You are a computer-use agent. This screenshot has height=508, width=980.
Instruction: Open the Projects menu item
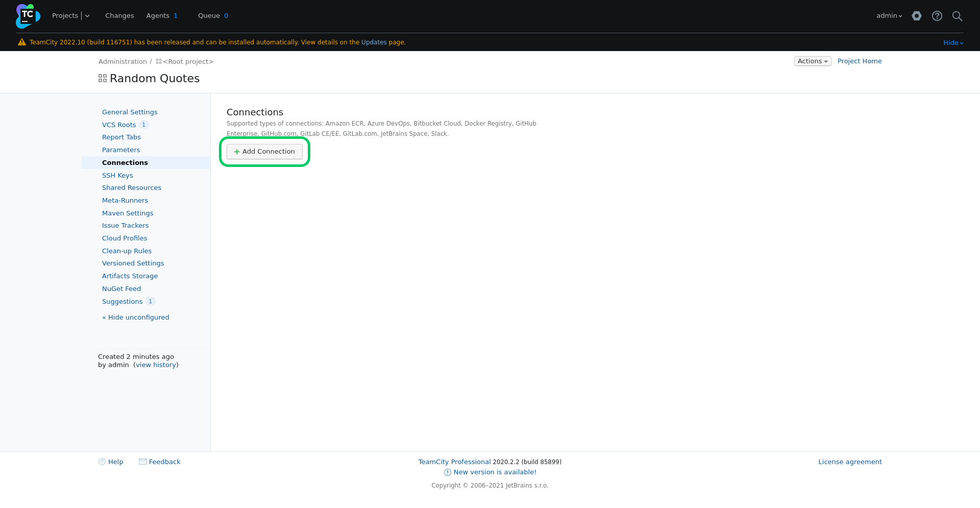click(x=65, y=16)
